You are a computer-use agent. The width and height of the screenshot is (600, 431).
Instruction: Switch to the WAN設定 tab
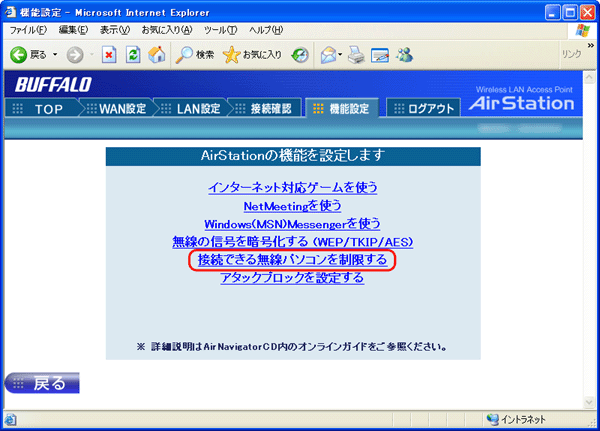(117, 109)
